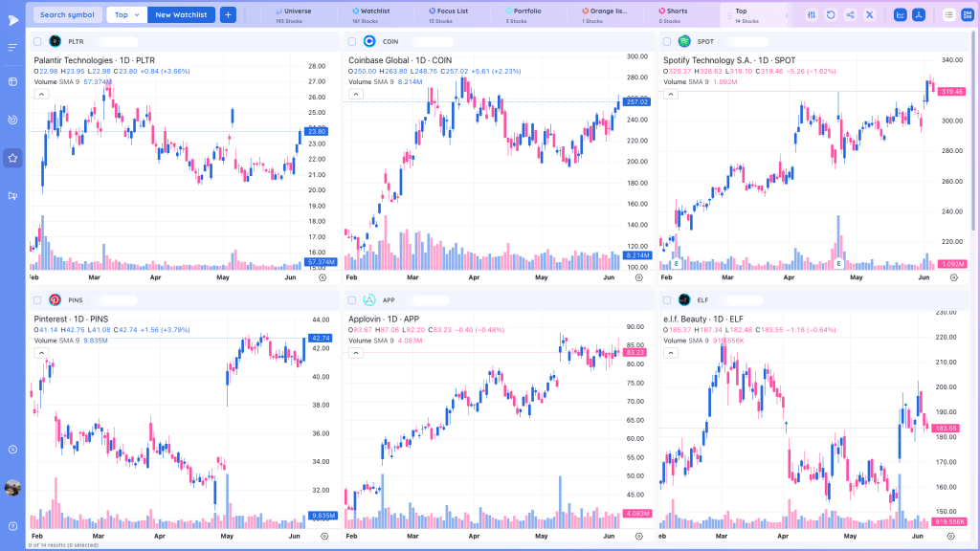The width and height of the screenshot is (980, 551).
Task: Open the filter settings sliders icon
Action: (812, 15)
